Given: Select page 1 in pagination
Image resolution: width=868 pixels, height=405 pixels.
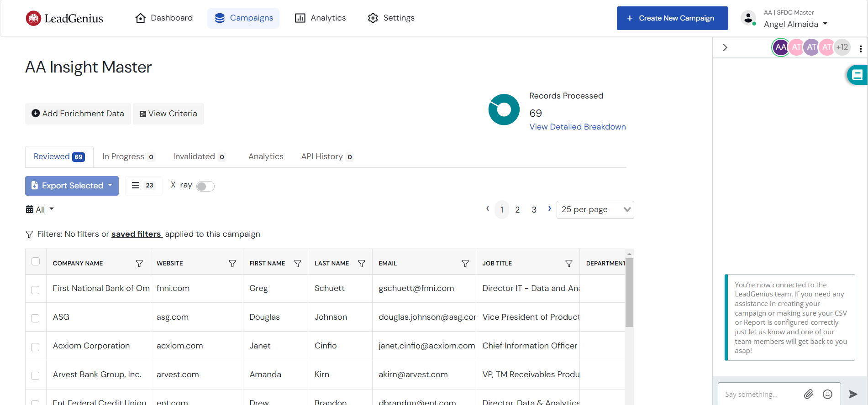Looking at the screenshot, I should (x=502, y=210).
